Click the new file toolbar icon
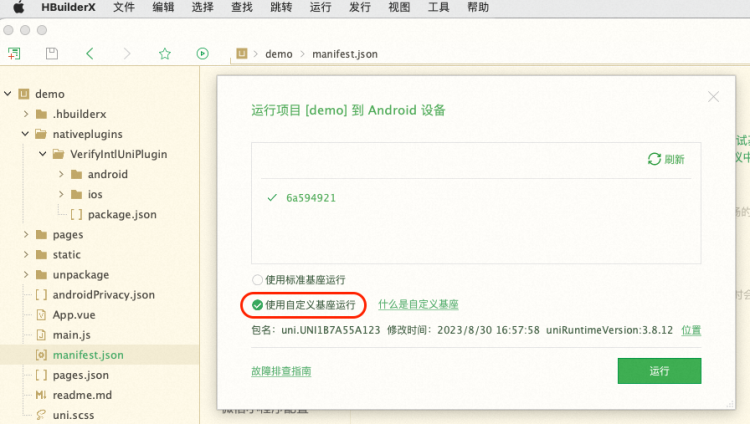Screen dimensions: 750x424 tap(14, 54)
